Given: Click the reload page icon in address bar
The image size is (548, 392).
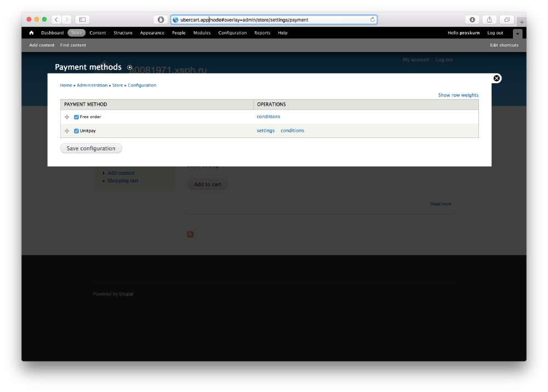Looking at the screenshot, I should click(373, 20).
